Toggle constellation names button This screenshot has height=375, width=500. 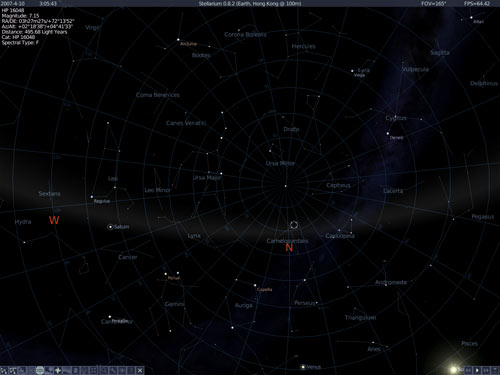13,370
